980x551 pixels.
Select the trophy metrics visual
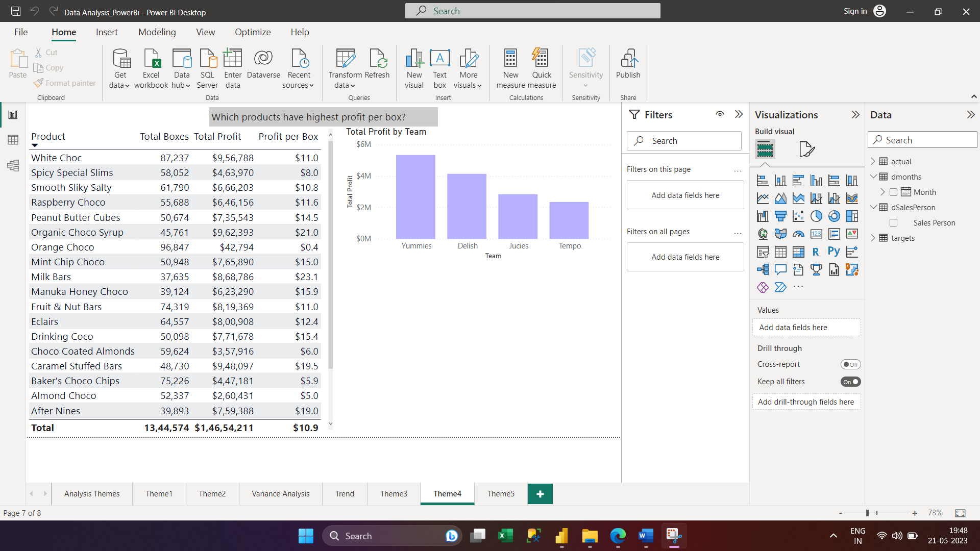point(816,269)
